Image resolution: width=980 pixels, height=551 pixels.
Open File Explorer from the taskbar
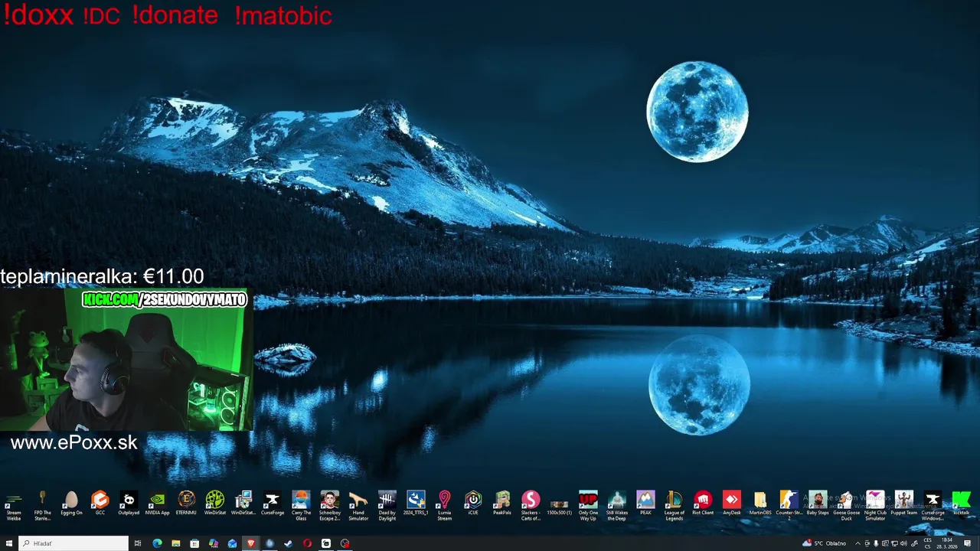(176, 543)
